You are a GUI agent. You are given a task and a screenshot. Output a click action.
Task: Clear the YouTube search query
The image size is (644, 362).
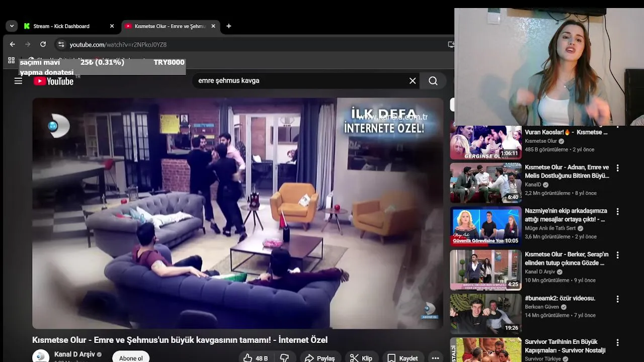(x=413, y=81)
